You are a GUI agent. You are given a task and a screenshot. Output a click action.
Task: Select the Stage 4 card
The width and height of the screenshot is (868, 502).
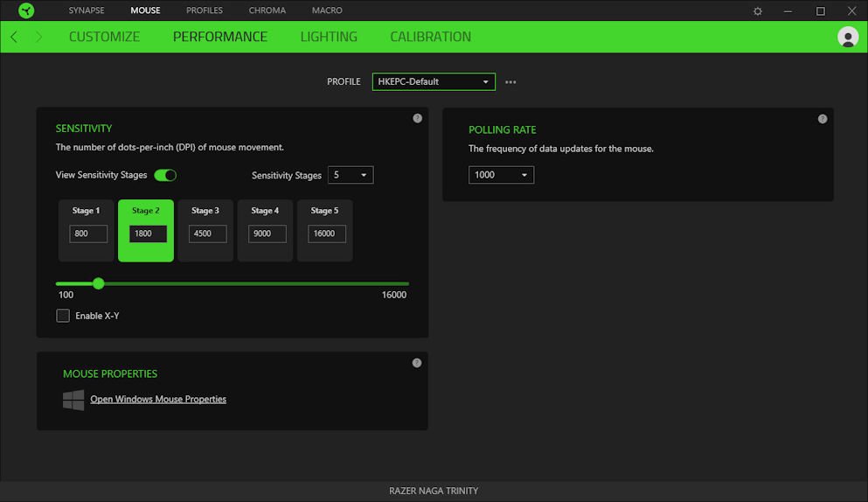[x=265, y=231]
